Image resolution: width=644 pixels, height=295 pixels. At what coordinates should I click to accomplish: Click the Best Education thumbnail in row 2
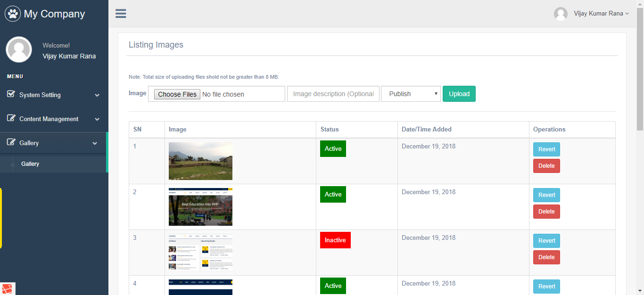200,207
